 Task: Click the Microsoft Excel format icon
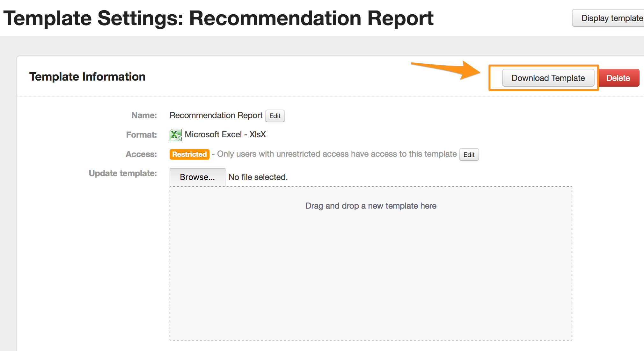click(175, 135)
